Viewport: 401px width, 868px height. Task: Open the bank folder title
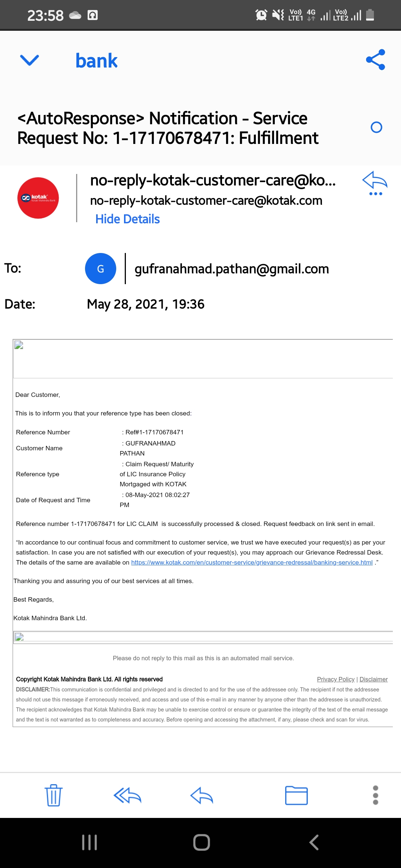(97, 61)
